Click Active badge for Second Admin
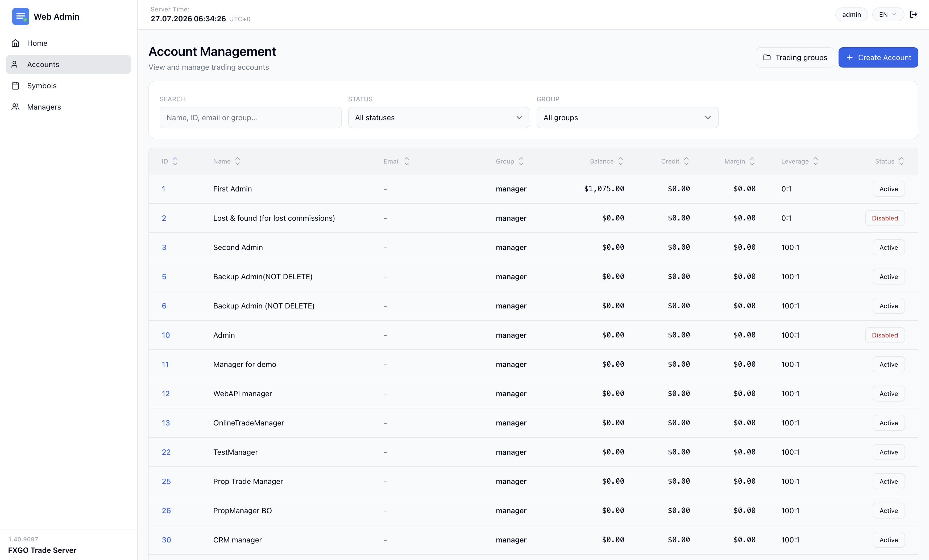Screen dimensions: 929x560 [888, 247]
